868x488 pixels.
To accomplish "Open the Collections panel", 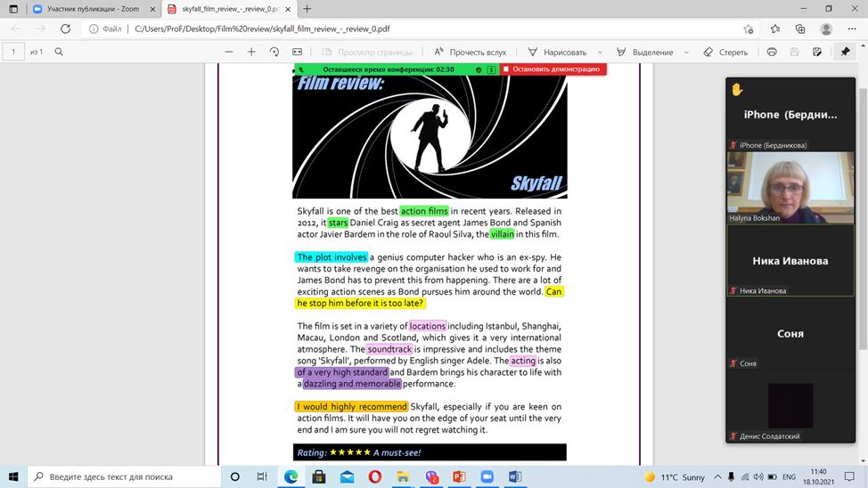I will 800,28.
